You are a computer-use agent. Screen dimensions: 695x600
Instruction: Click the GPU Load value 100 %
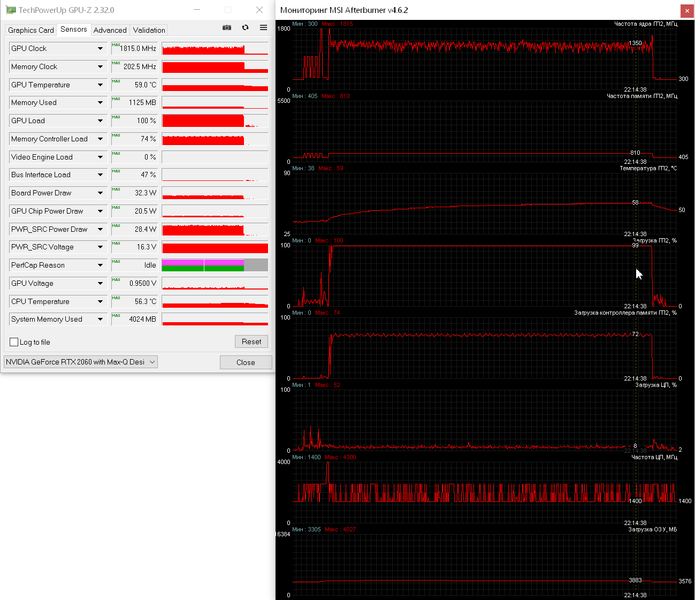(135, 121)
